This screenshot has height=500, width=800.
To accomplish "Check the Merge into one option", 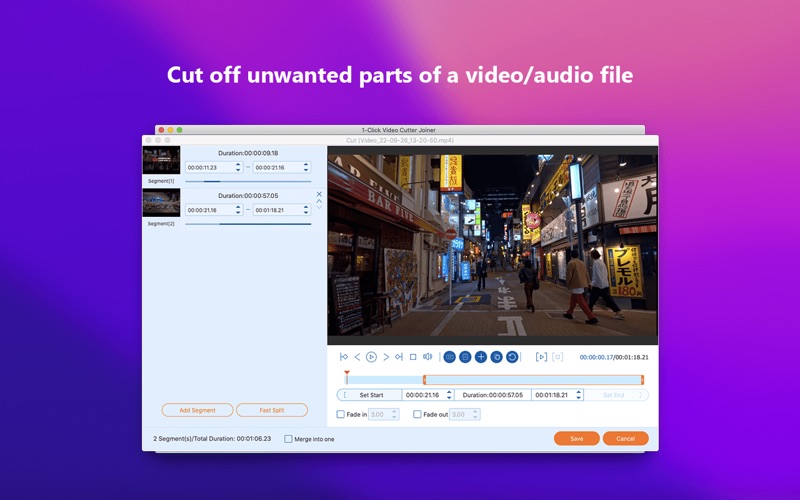I will [289, 439].
